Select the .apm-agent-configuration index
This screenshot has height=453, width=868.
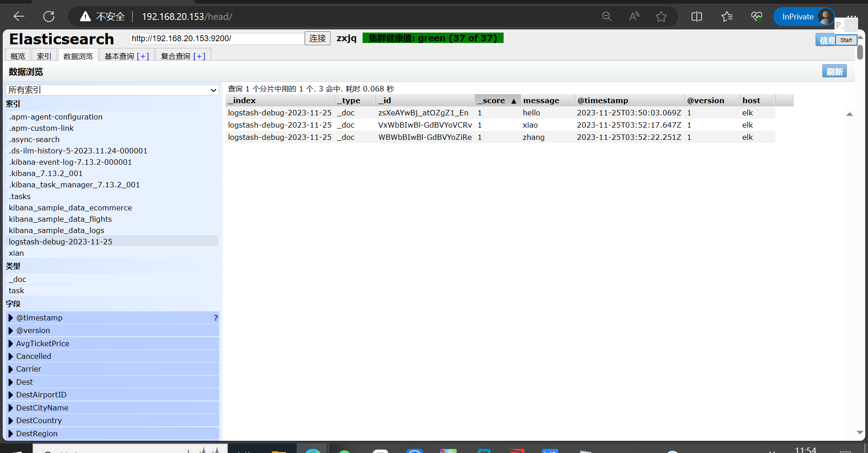(x=113, y=117)
